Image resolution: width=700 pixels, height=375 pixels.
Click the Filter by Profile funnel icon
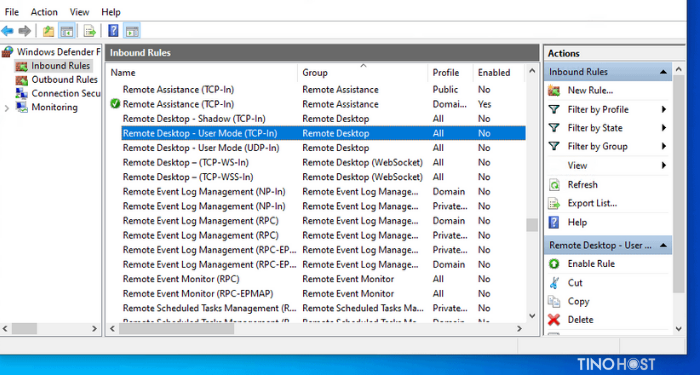554,109
